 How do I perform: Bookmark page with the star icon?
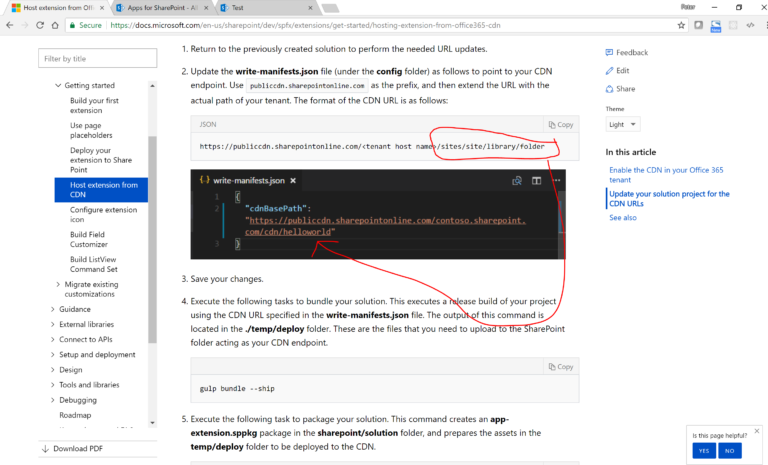pos(681,25)
